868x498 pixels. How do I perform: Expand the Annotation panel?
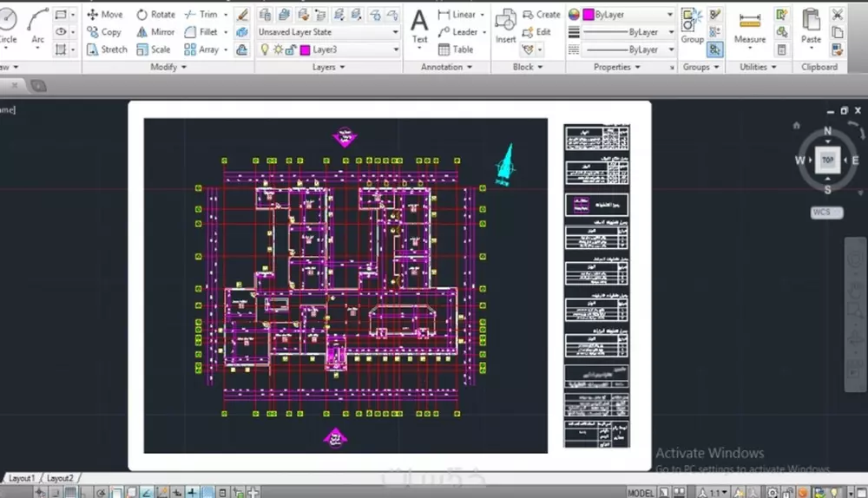[447, 67]
